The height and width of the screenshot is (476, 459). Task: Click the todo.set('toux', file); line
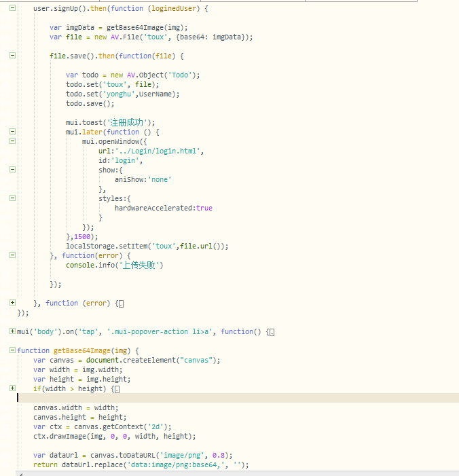click(x=112, y=84)
